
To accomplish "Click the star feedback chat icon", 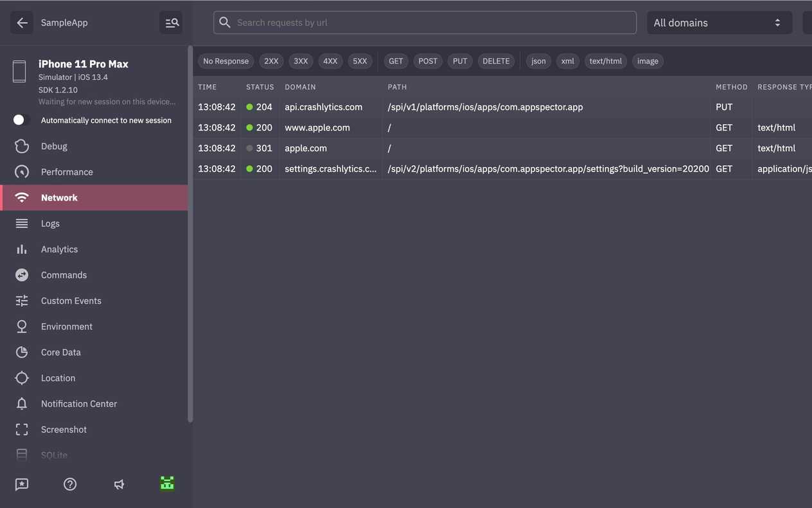I will pyautogui.click(x=22, y=484).
